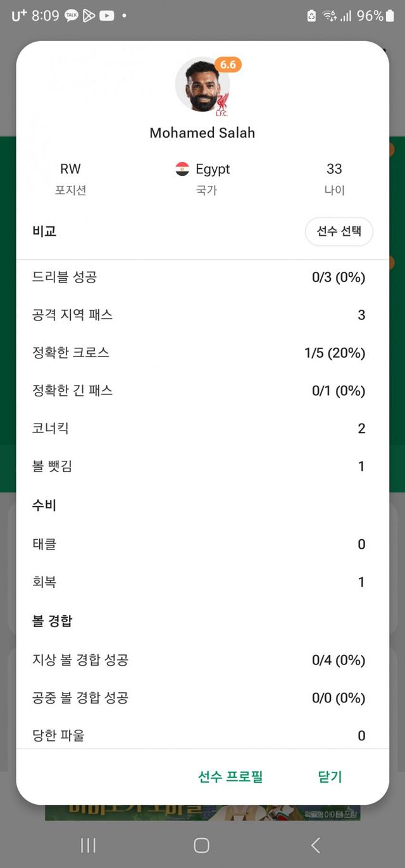Tap the Android back arrow icon
The height and width of the screenshot is (868, 405).
pos(315,845)
